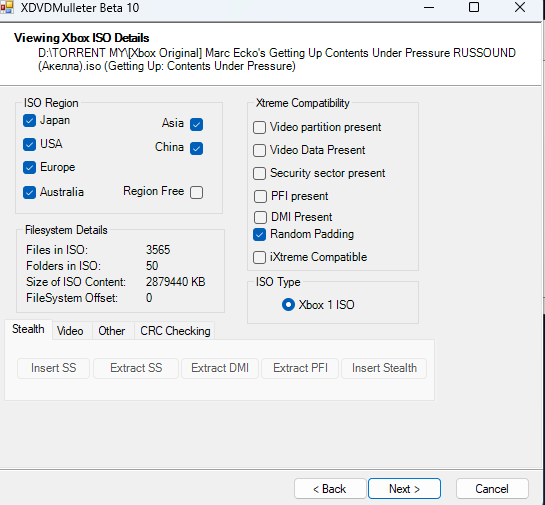Viewport: 545px width, 505px height.
Task: Tick the PFI present checkbox
Action: pos(260,196)
